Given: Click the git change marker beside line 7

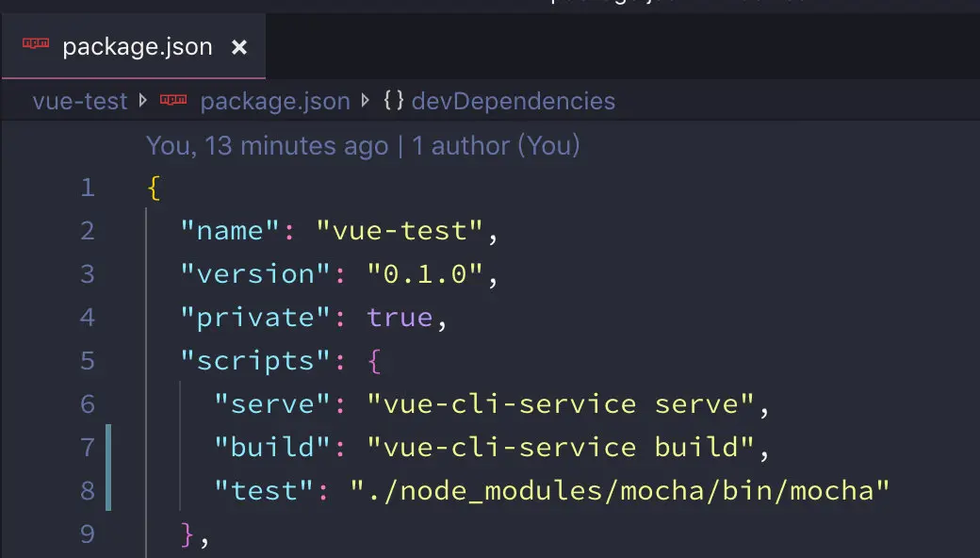Looking at the screenshot, I should (108, 446).
